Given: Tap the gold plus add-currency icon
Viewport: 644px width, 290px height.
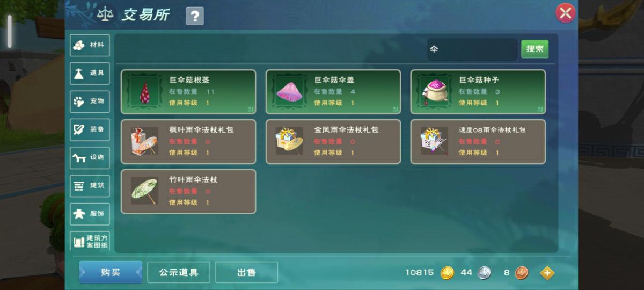Looking at the screenshot, I should pyautogui.click(x=547, y=273).
